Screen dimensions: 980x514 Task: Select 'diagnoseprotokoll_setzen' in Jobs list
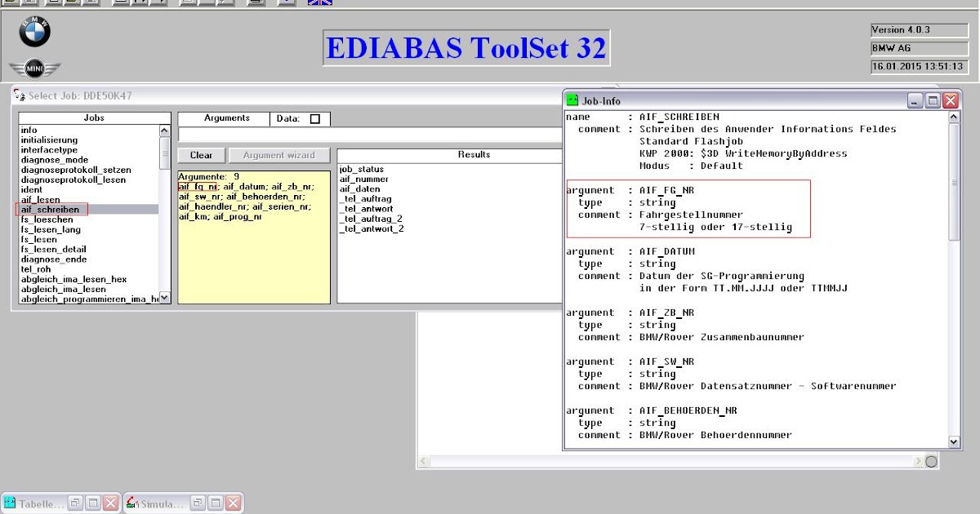pyautogui.click(x=75, y=170)
